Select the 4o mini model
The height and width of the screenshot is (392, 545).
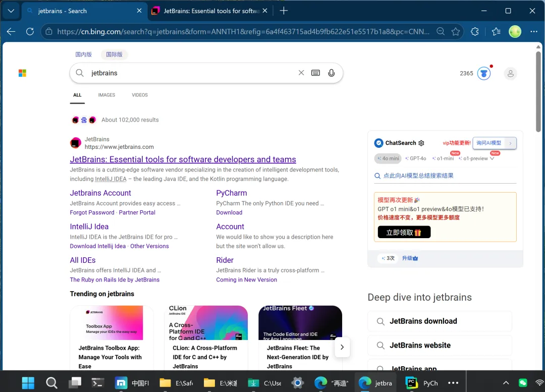click(388, 158)
